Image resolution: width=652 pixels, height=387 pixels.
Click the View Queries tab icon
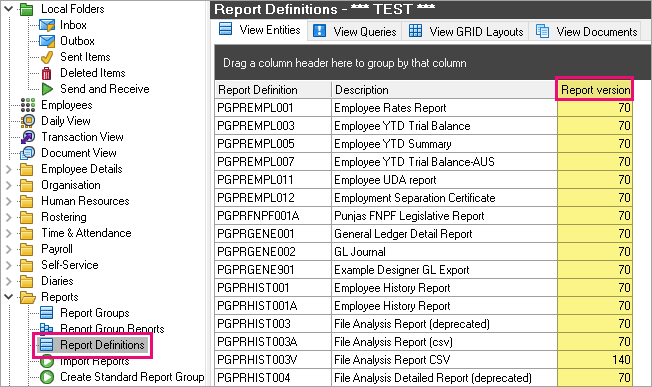click(319, 31)
